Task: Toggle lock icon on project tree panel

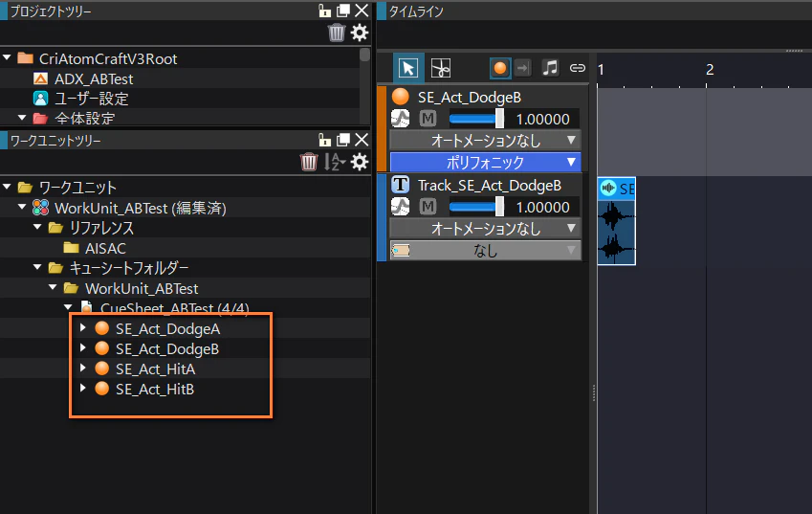Action: coord(324,11)
